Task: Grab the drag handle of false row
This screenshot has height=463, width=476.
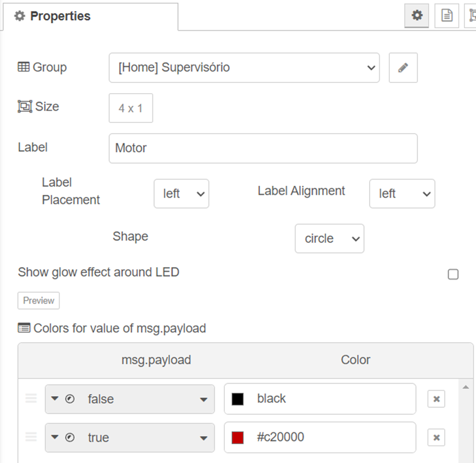Action: pyautogui.click(x=31, y=399)
